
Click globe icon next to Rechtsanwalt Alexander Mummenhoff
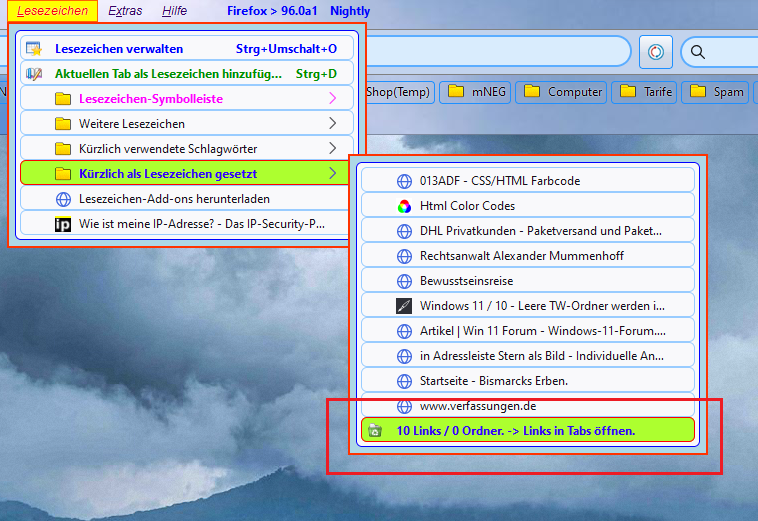click(404, 256)
